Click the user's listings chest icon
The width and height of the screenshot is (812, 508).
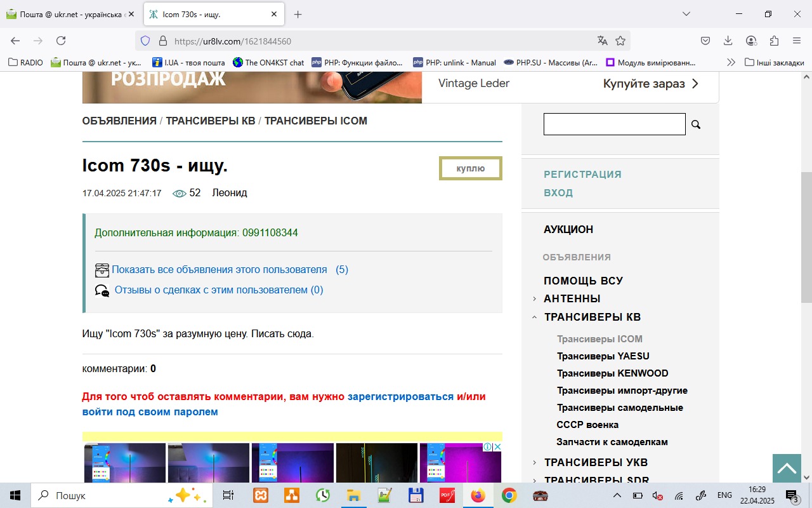102,271
